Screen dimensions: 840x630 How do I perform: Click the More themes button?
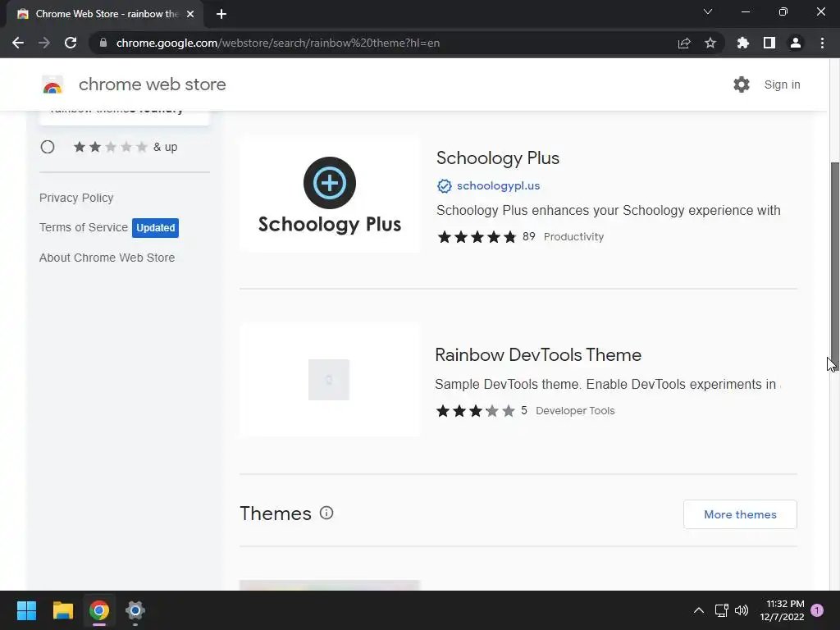click(x=740, y=514)
